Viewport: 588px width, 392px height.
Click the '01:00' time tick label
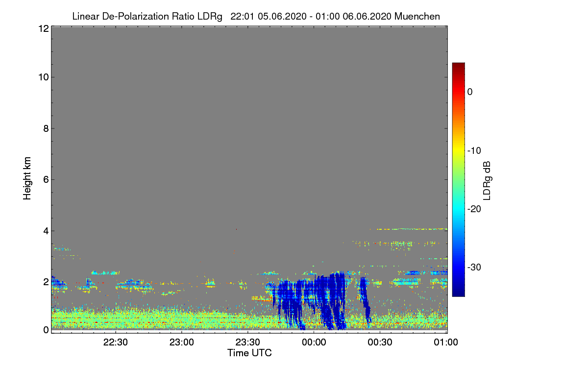[446, 343]
